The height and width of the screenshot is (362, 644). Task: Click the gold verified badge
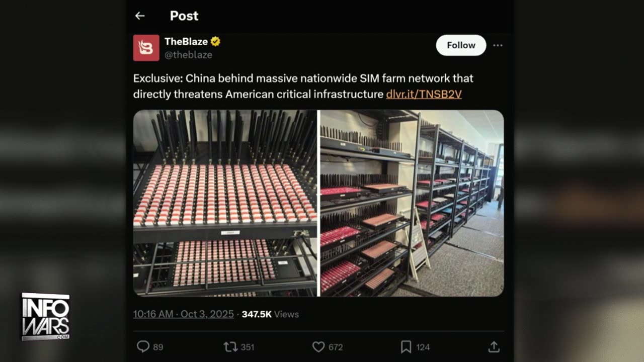pos(215,42)
